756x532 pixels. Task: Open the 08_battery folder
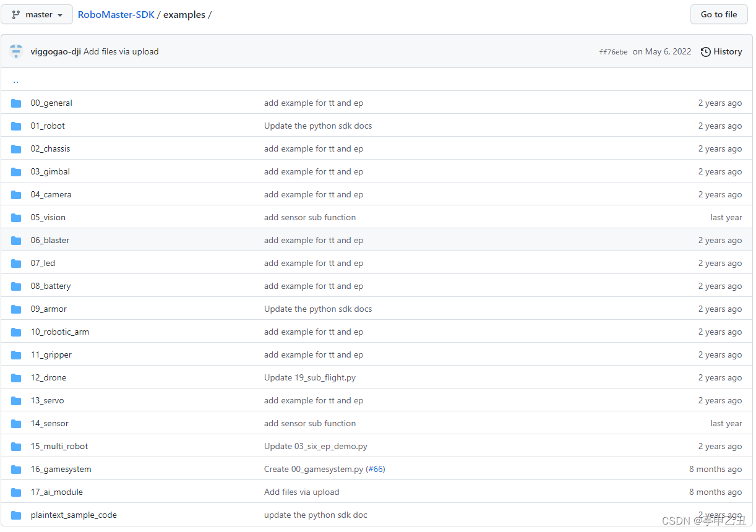click(x=51, y=286)
